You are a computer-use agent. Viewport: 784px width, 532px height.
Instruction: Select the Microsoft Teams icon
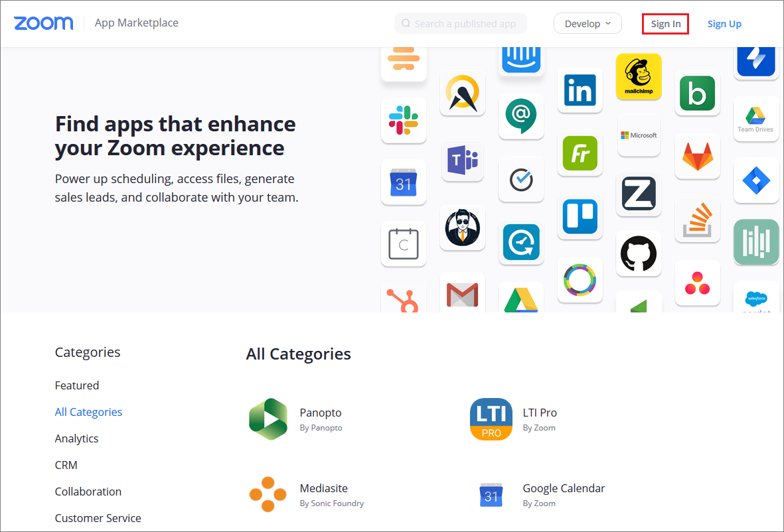pos(463,161)
